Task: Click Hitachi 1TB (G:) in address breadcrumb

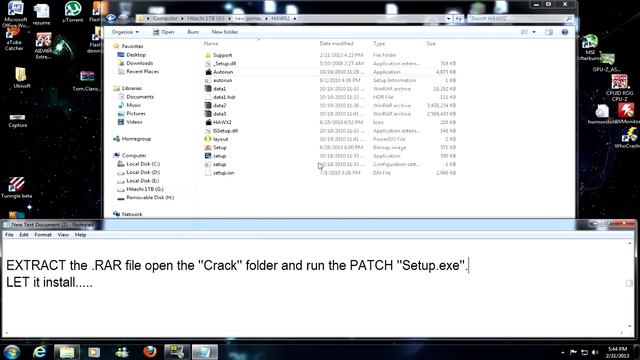Action: pyautogui.click(x=206, y=18)
